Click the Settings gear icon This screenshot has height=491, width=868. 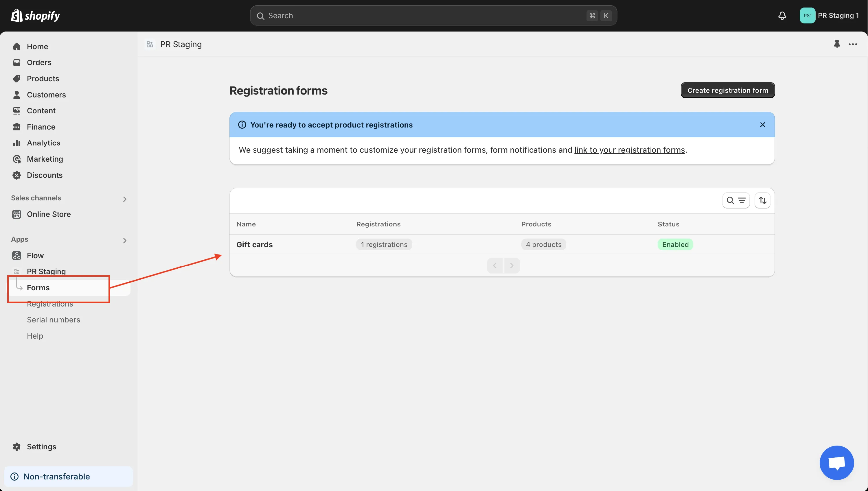pyautogui.click(x=16, y=446)
